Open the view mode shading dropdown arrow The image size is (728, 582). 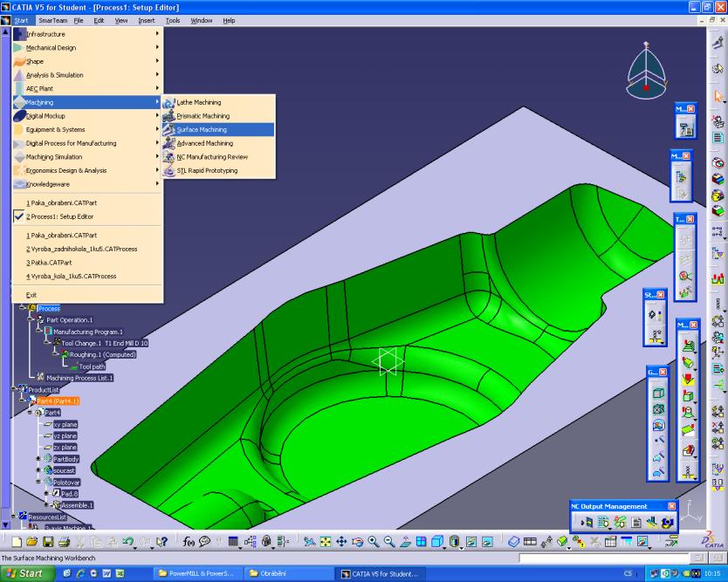coord(462,548)
